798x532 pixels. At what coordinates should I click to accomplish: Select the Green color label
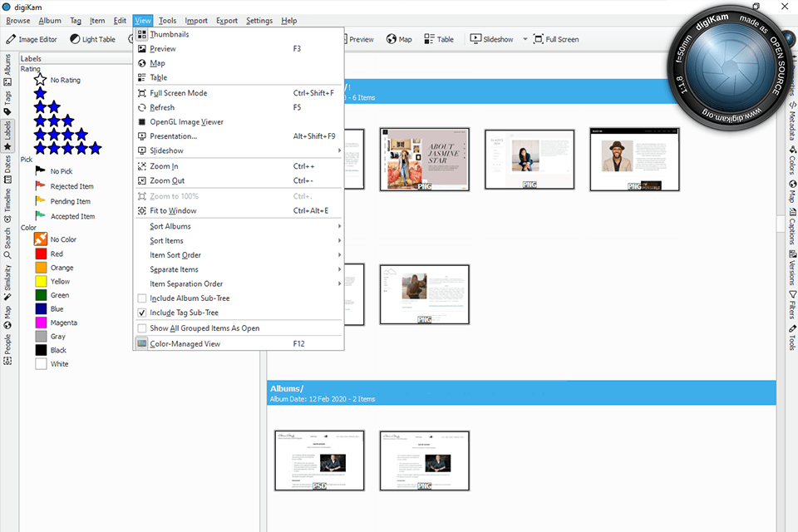click(52, 295)
